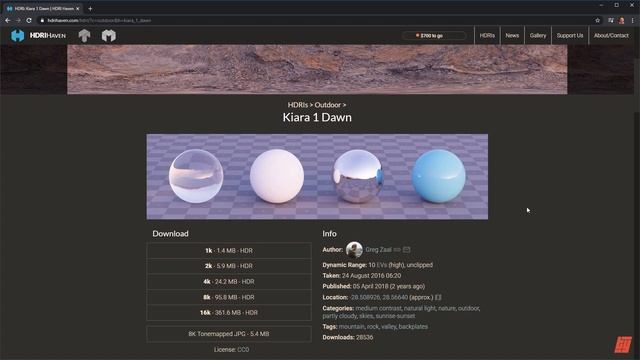
Task: Click the 'Downloads: 28536' text
Action: click(348, 338)
